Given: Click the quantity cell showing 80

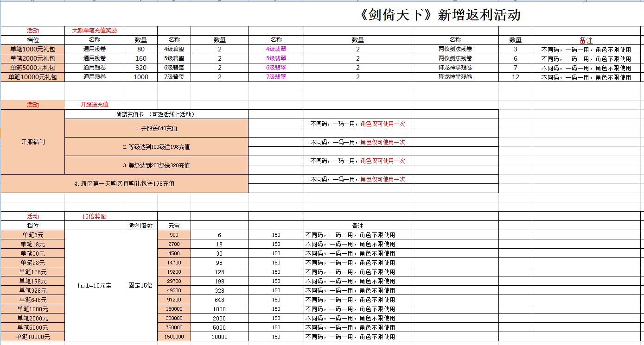Looking at the screenshot, I should click(141, 49).
